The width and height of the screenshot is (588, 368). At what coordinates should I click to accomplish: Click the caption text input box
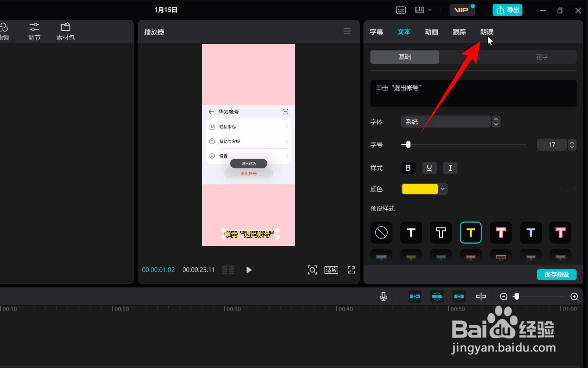tap(473, 93)
